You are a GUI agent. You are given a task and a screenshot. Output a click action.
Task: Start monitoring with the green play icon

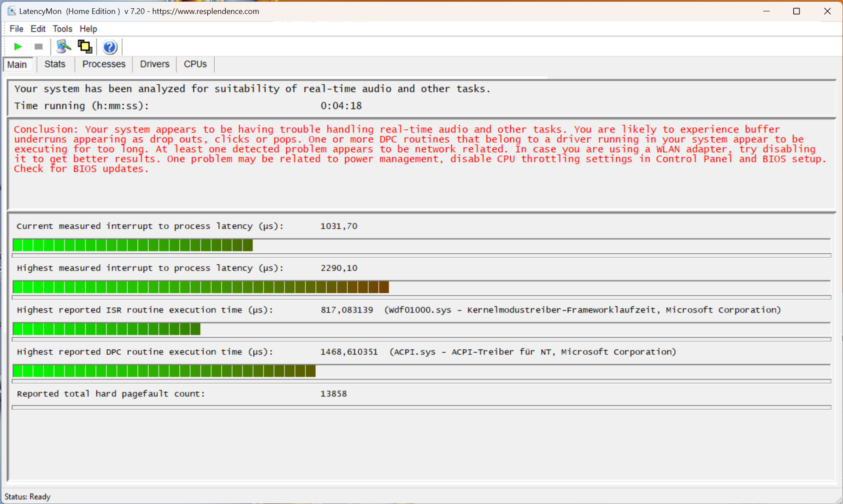18,47
